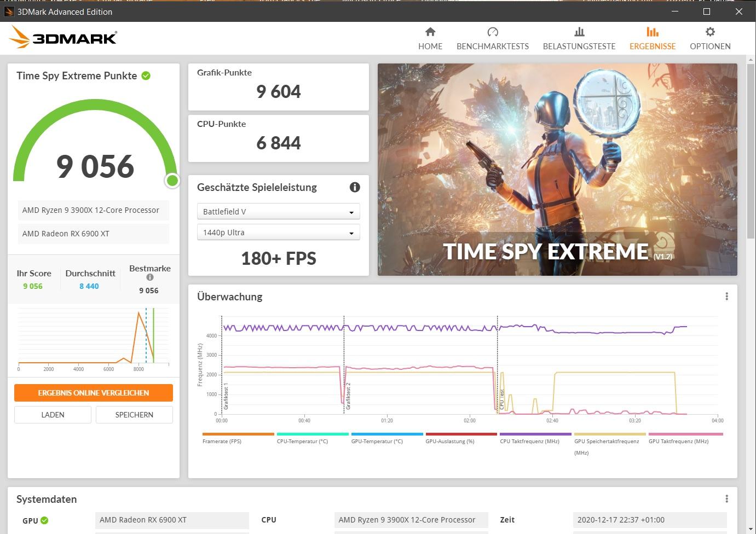Click the Belastungsteste bar chart icon
The width and height of the screenshot is (756, 534).
[579, 32]
